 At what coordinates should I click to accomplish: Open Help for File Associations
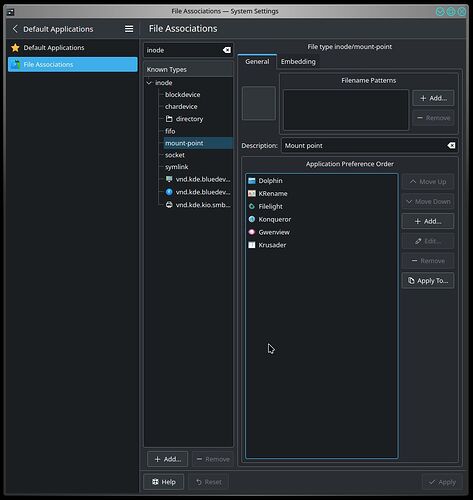coord(164,482)
